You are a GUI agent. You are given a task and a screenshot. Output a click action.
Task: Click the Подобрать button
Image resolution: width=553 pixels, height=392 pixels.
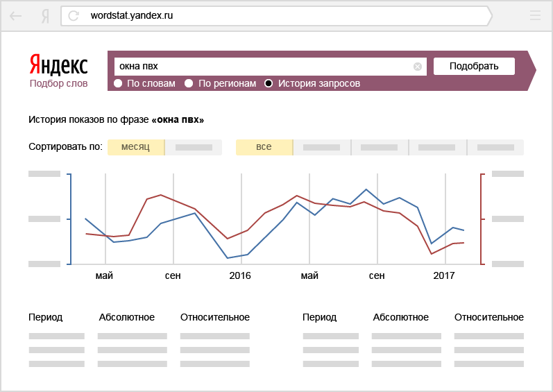474,67
